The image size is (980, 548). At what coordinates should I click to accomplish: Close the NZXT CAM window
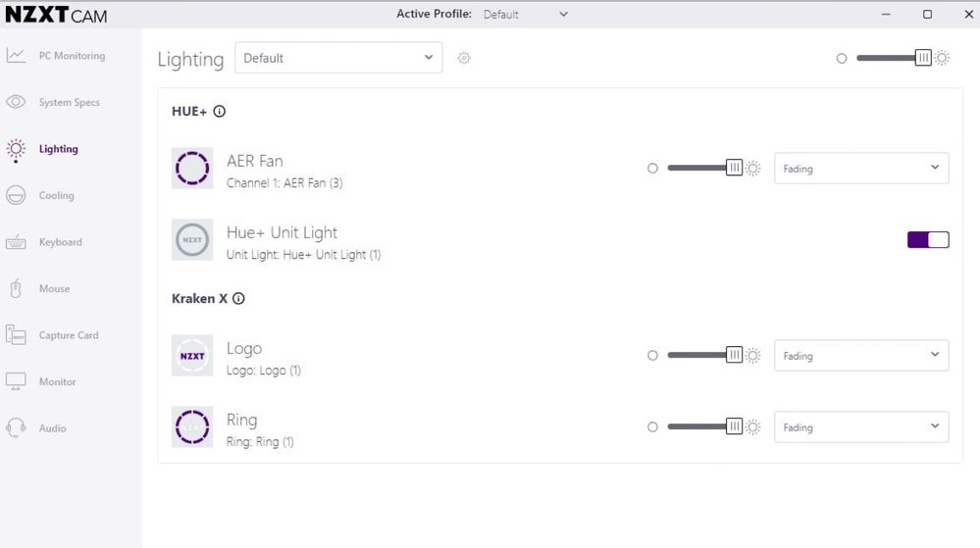click(969, 15)
